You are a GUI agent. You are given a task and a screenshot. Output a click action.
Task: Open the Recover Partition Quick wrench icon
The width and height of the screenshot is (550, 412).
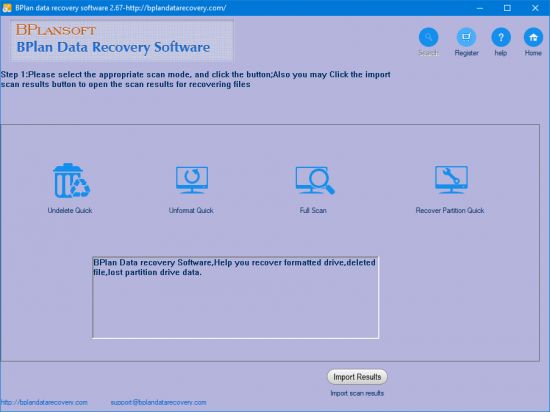[451, 180]
